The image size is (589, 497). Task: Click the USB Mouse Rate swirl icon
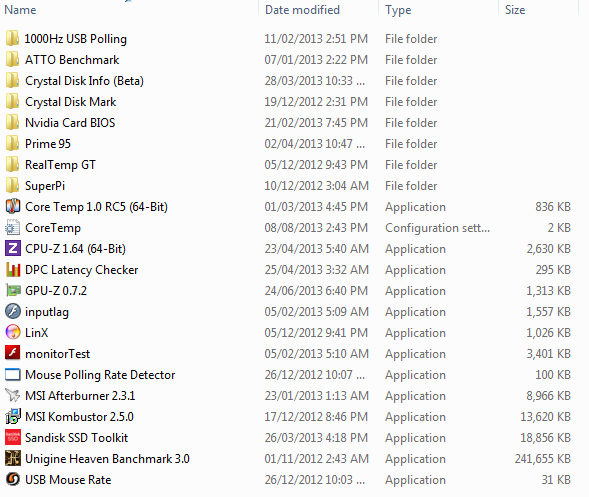point(13,479)
